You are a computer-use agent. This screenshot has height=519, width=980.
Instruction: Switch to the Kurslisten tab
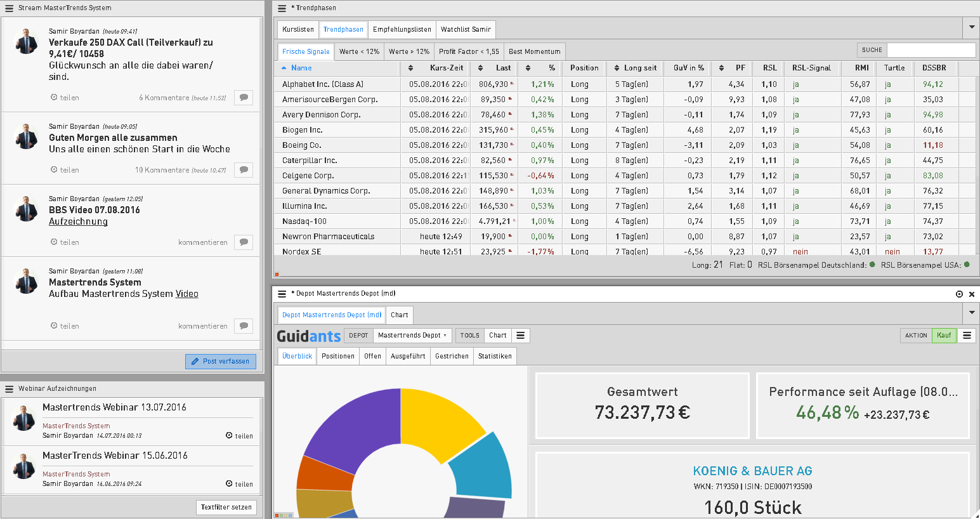[298, 29]
